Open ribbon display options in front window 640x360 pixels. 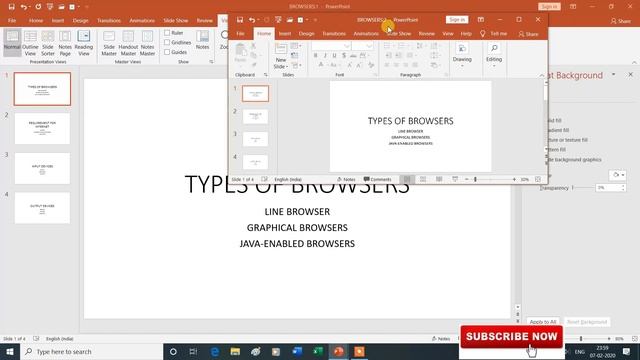481,20
